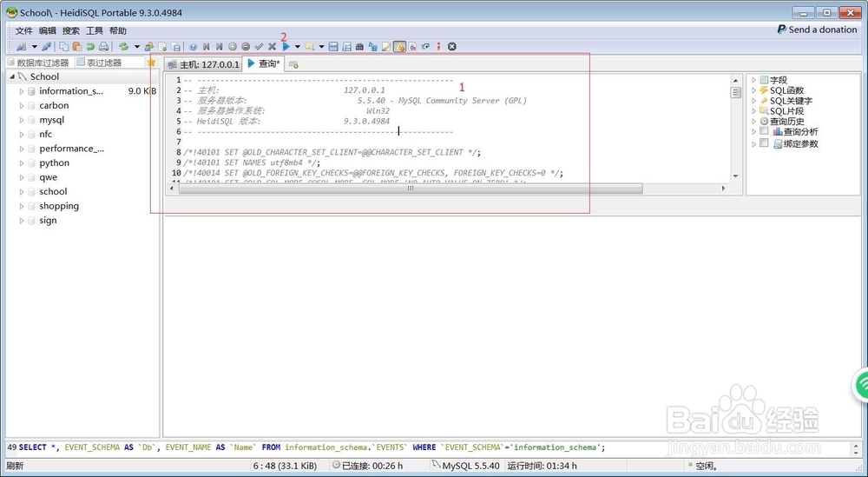Viewport: 868px width, 477px height.
Task: Expand the 查询历史 helper node
Action: point(753,122)
